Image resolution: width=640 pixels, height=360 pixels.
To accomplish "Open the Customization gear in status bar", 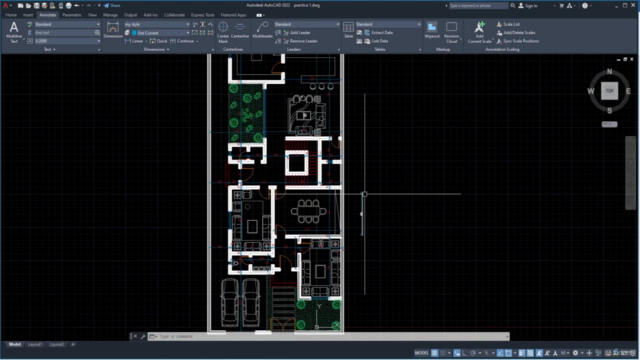I will tap(576, 353).
